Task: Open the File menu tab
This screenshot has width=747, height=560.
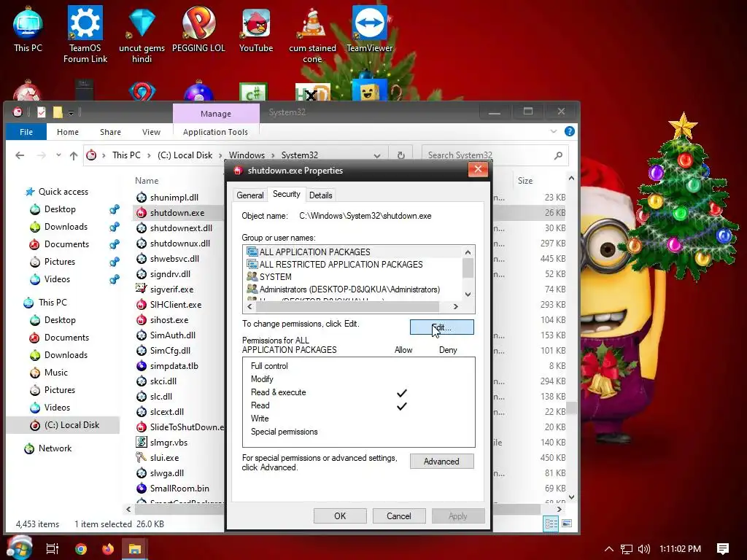Action: tap(26, 132)
